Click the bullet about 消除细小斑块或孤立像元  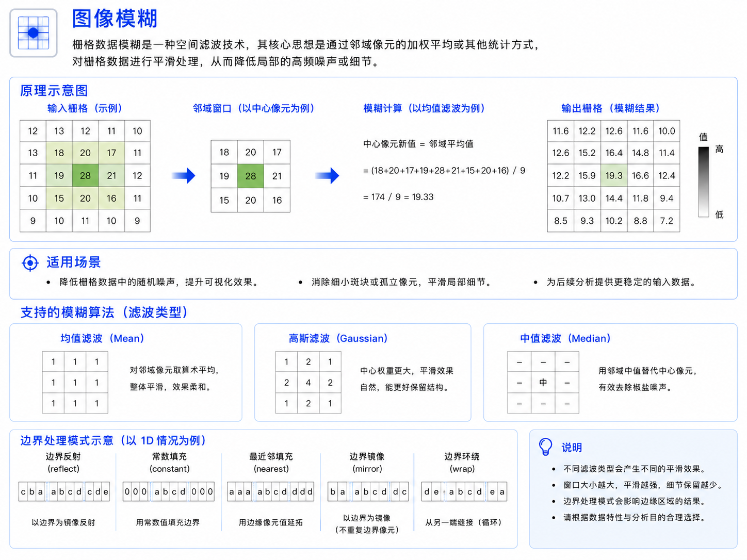pyautogui.click(x=402, y=282)
